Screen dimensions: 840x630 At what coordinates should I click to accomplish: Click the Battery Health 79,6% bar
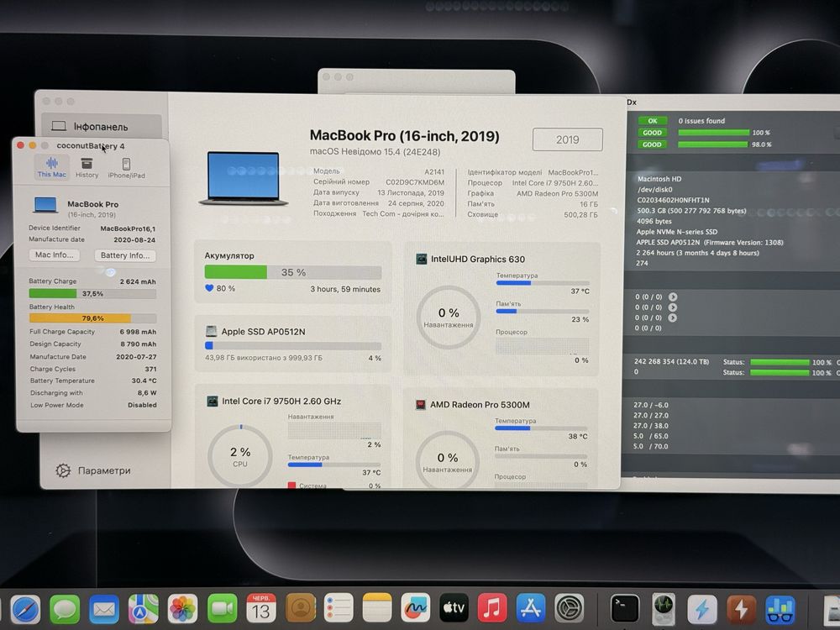[x=92, y=318]
